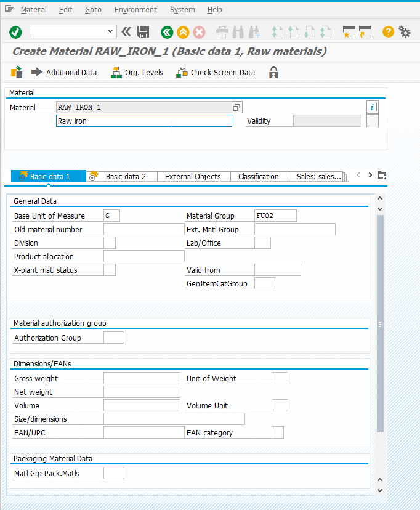Click the lock icon next to Check Screen Data
The width and height of the screenshot is (420, 510).
(273, 72)
